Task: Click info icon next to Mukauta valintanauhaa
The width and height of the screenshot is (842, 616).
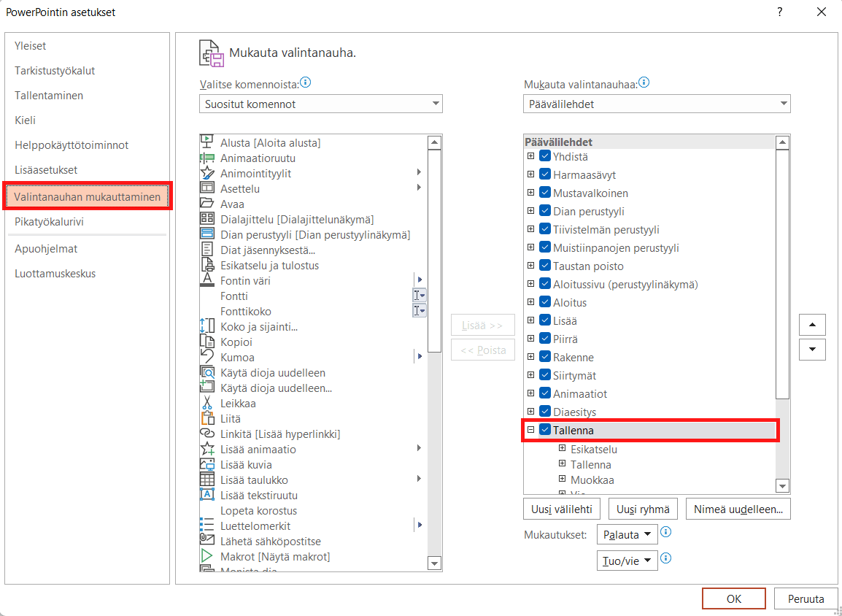Action: coord(644,82)
